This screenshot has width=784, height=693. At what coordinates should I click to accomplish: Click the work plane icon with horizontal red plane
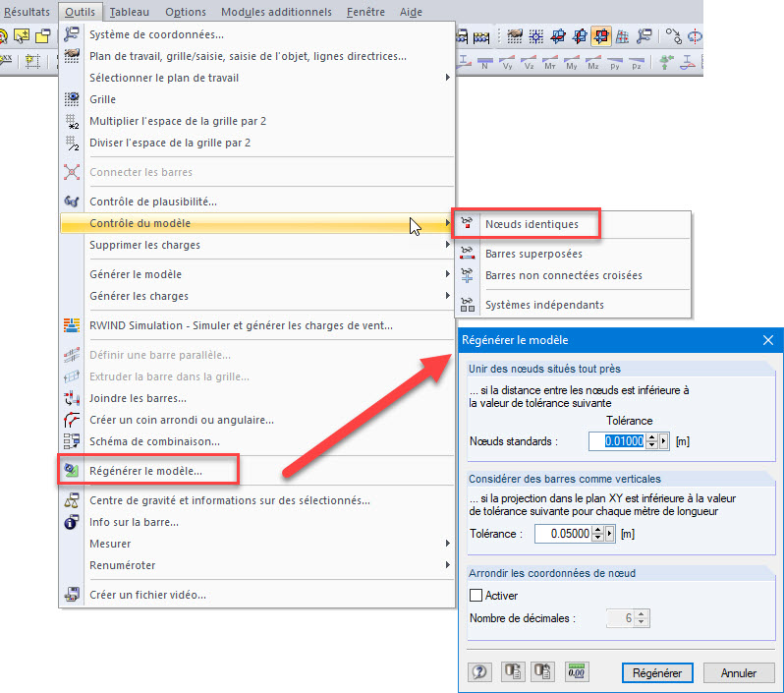point(558,36)
